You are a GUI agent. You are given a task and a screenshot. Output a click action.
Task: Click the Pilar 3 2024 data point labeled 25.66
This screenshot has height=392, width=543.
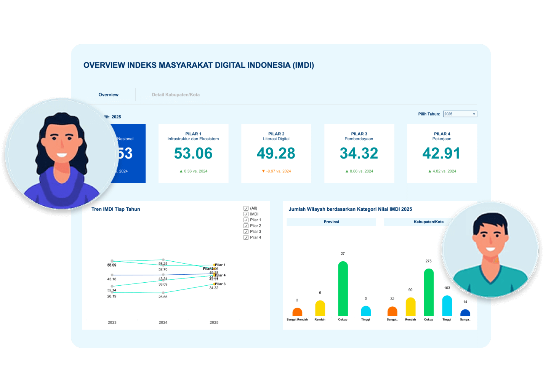(x=163, y=293)
